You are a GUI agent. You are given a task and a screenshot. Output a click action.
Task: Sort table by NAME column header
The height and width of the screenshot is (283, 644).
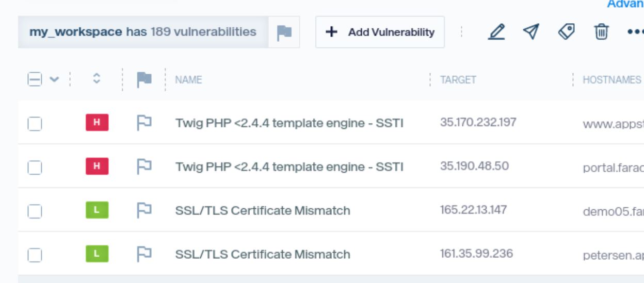pyautogui.click(x=188, y=80)
